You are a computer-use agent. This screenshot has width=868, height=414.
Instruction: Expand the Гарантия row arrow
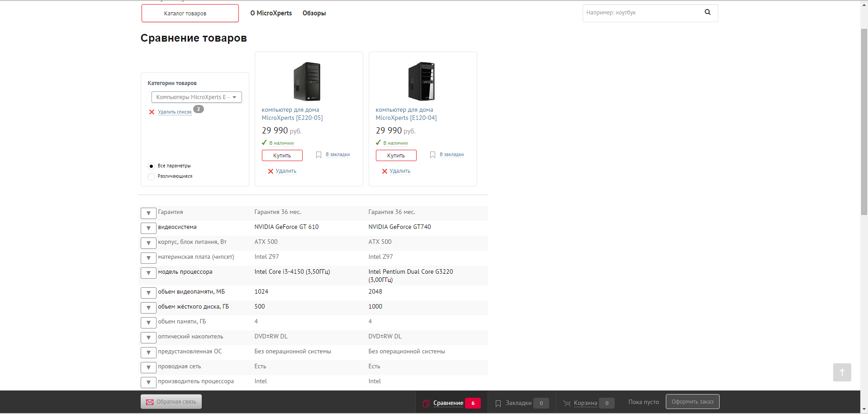148,213
